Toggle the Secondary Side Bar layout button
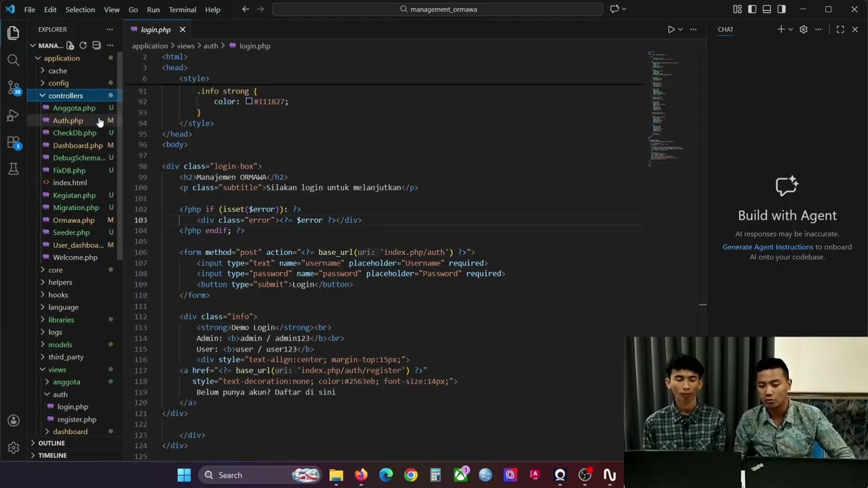The image size is (868, 488). tap(782, 9)
